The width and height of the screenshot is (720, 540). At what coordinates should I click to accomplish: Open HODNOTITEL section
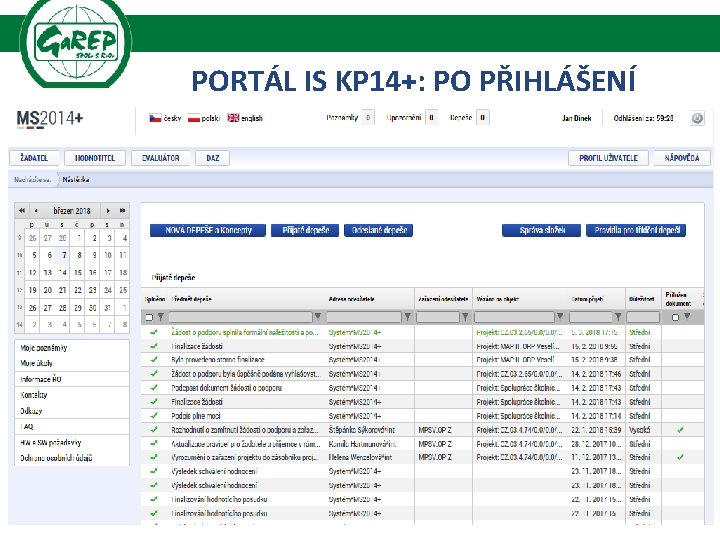pos(95,158)
